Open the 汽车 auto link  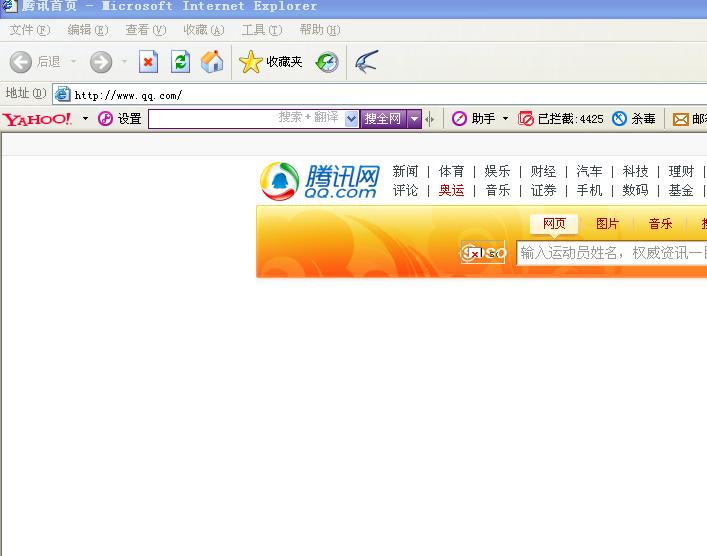click(x=589, y=171)
